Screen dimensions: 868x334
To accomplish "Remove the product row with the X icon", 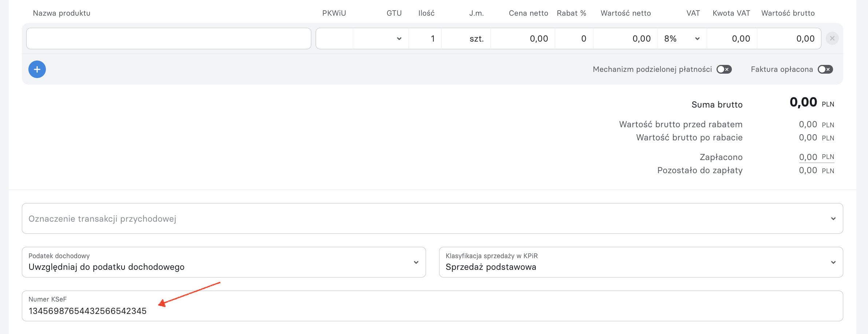I will click(x=832, y=38).
